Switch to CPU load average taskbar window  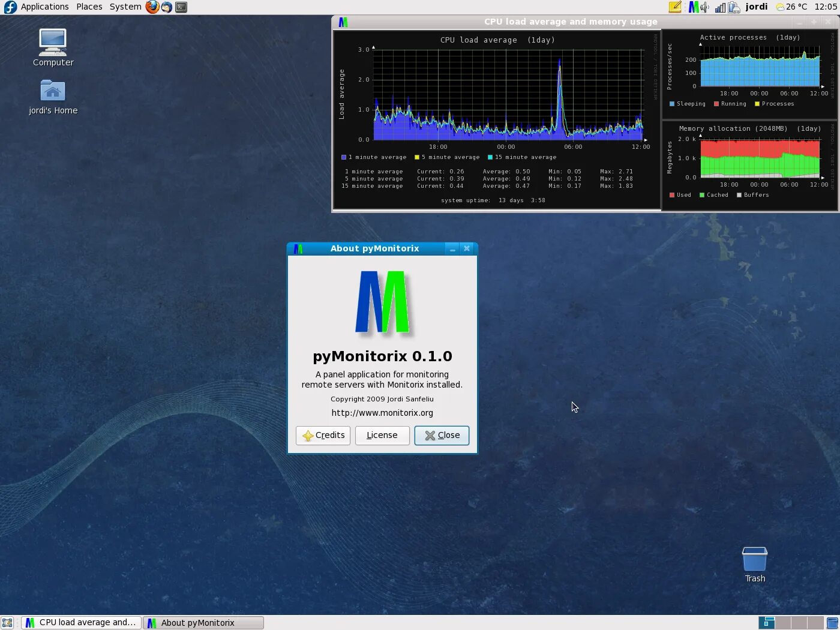[82, 623]
